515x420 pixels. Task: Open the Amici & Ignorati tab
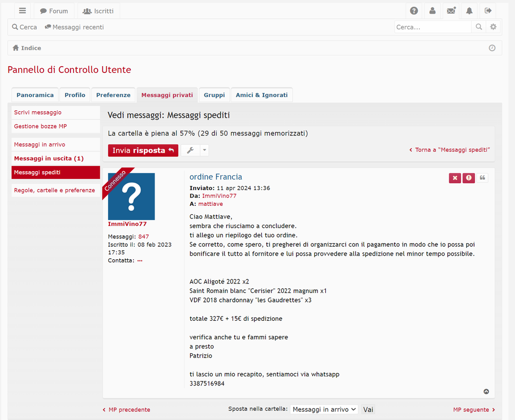click(262, 95)
